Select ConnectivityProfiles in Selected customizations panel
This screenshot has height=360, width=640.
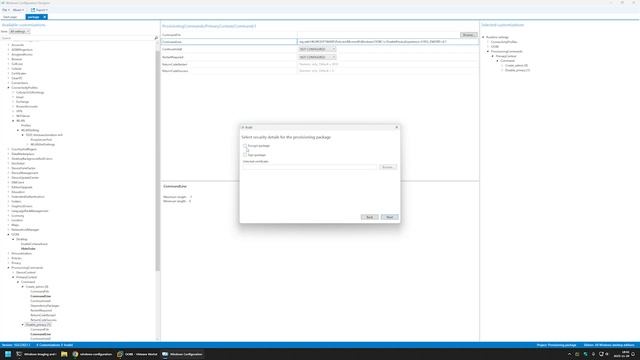click(x=504, y=42)
